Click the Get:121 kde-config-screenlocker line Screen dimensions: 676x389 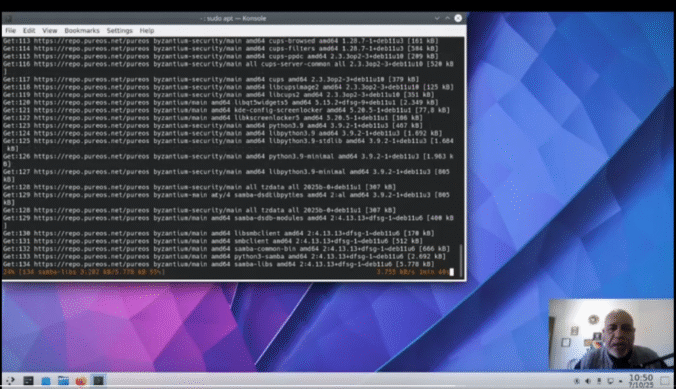(x=226, y=110)
